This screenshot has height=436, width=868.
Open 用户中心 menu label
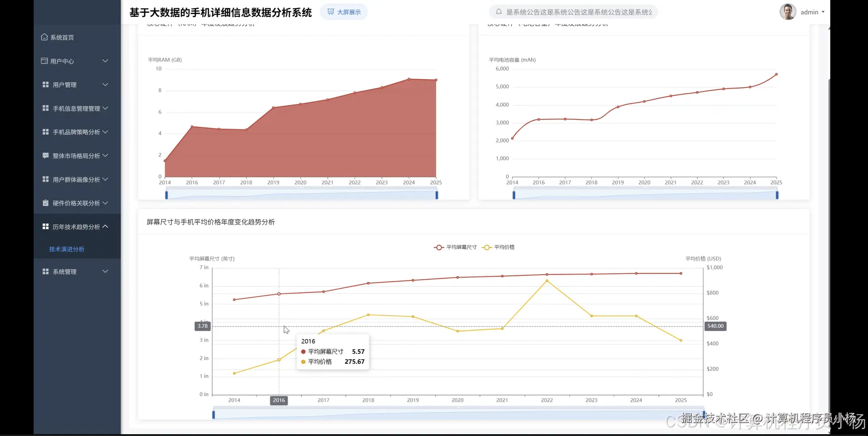click(62, 61)
